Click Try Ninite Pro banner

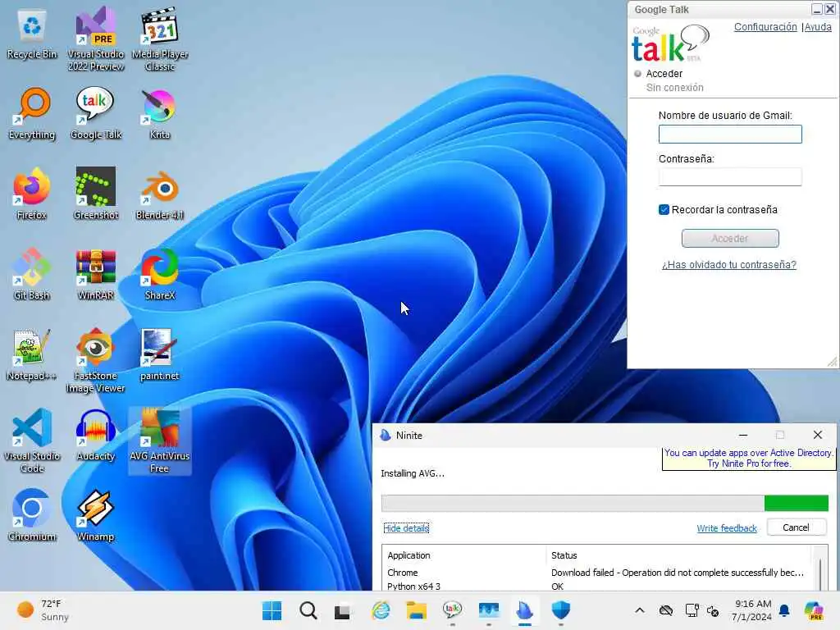(748, 458)
